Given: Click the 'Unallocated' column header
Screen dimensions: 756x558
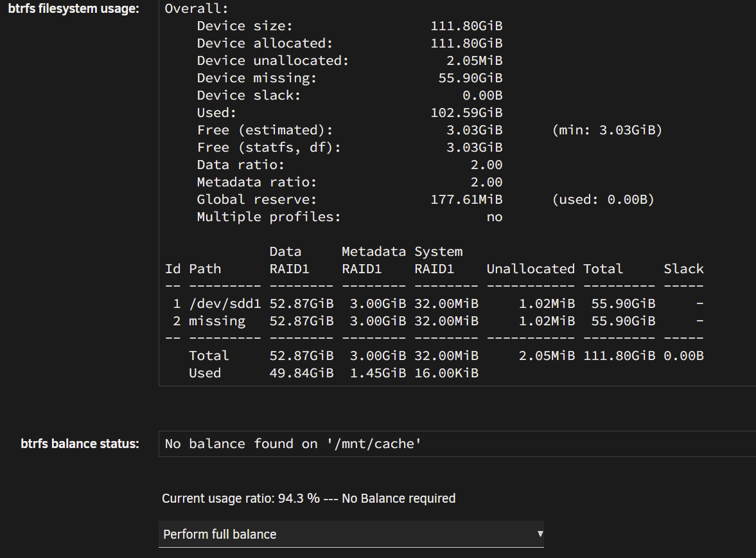Looking at the screenshot, I should [531, 269].
